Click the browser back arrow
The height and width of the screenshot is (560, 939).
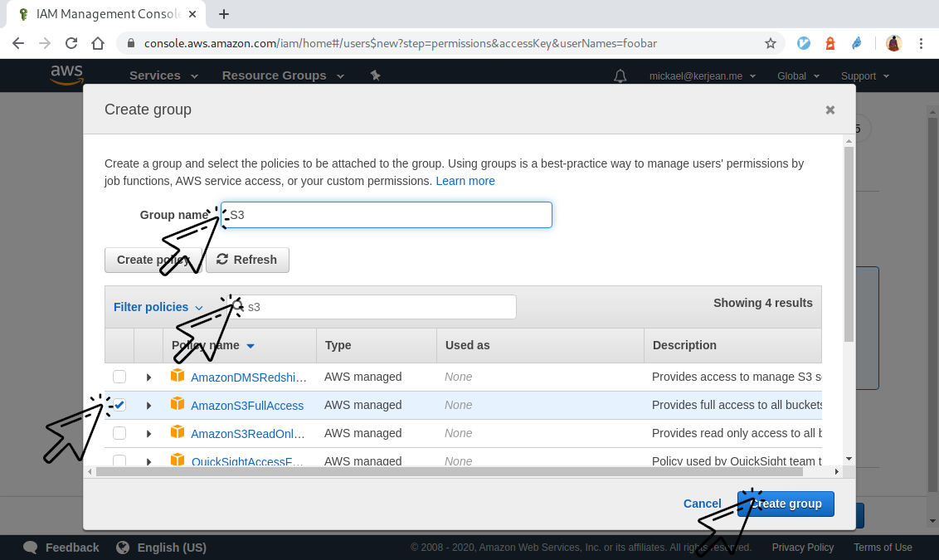[18, 43]
